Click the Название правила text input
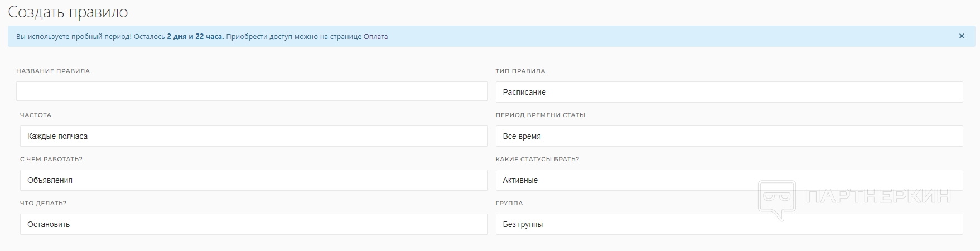The height and width of the screenshot is (251, 980). (x=252, y=91)
